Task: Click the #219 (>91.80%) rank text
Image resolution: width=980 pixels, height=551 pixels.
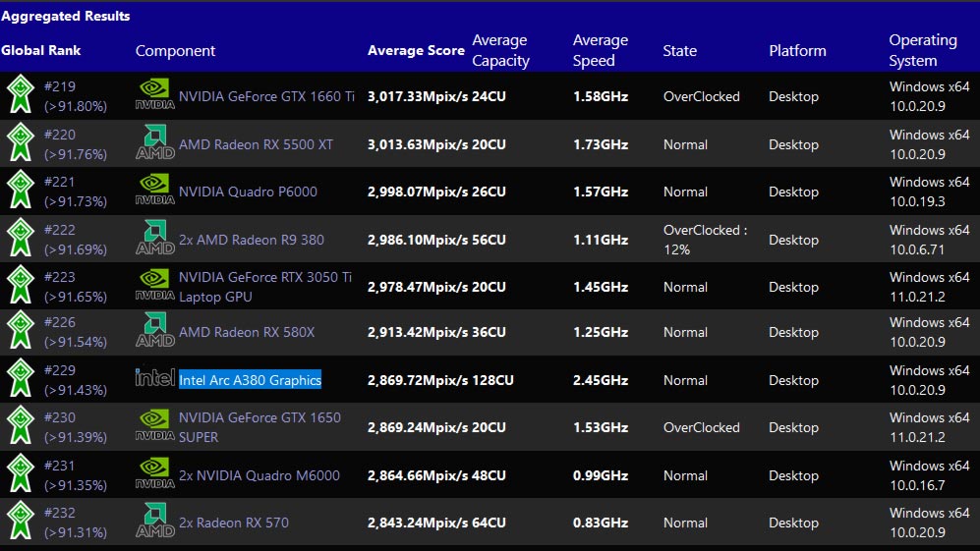Action: point(76,96)
